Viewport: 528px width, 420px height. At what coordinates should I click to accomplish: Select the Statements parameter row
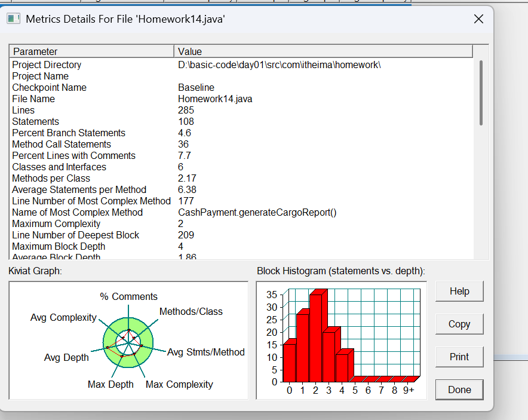[x=241, y=122]
